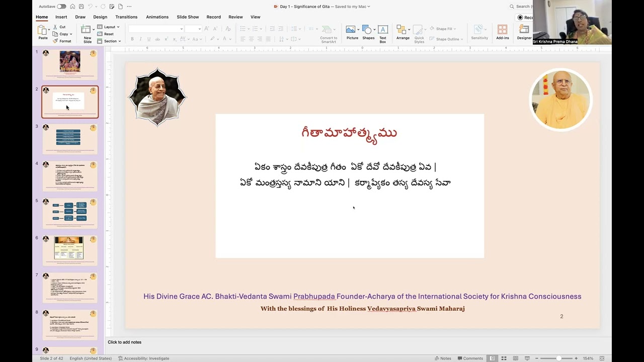Switch to the Review tab
Viewport: 644px width, 362px height.
click(235, 17)
